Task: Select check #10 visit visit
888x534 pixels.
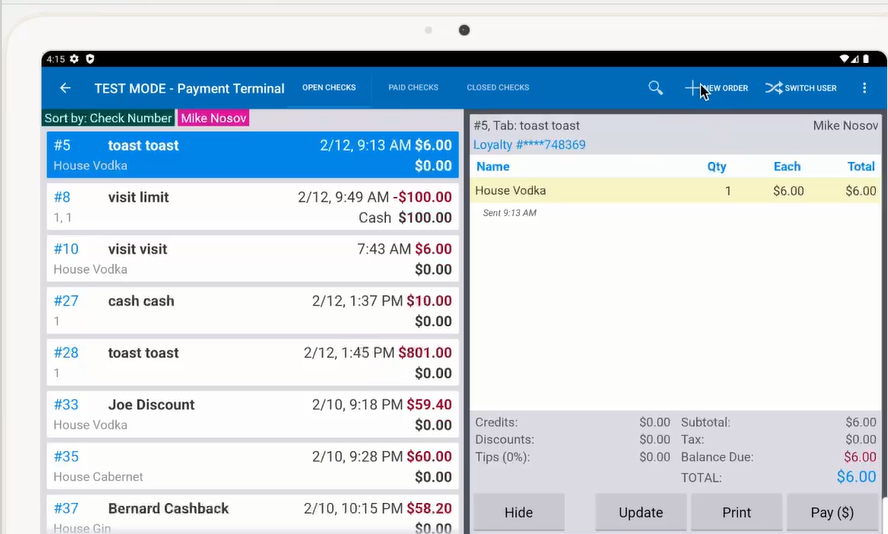Action: (x=253, y=259)
